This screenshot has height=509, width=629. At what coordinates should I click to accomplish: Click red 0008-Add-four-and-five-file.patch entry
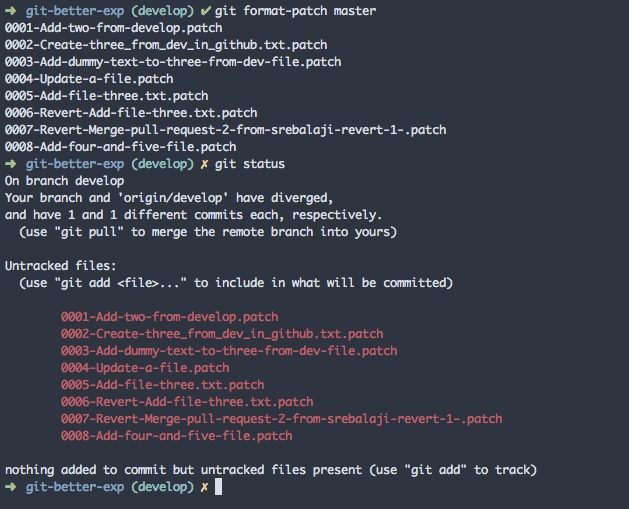177,436
